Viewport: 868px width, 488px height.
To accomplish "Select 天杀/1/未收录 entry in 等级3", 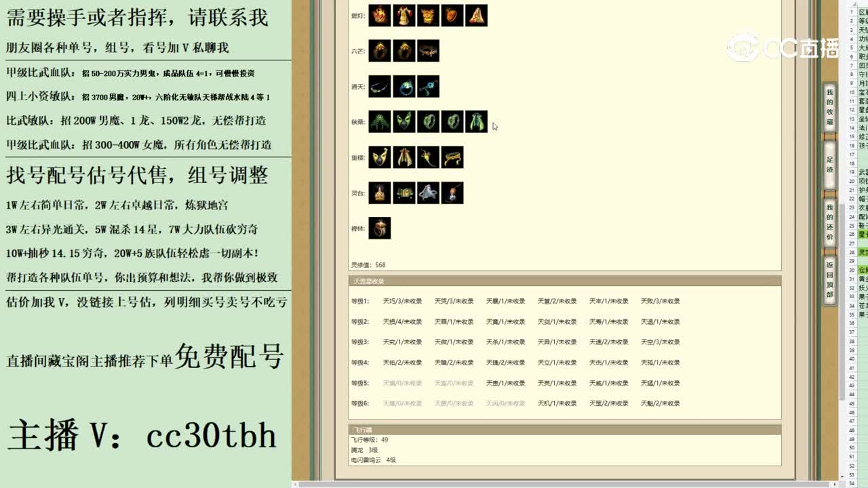I will pos(505,342).
